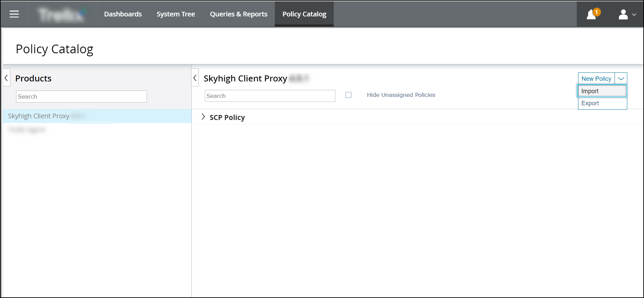Expand the SCP Policy category

(203, 117)
